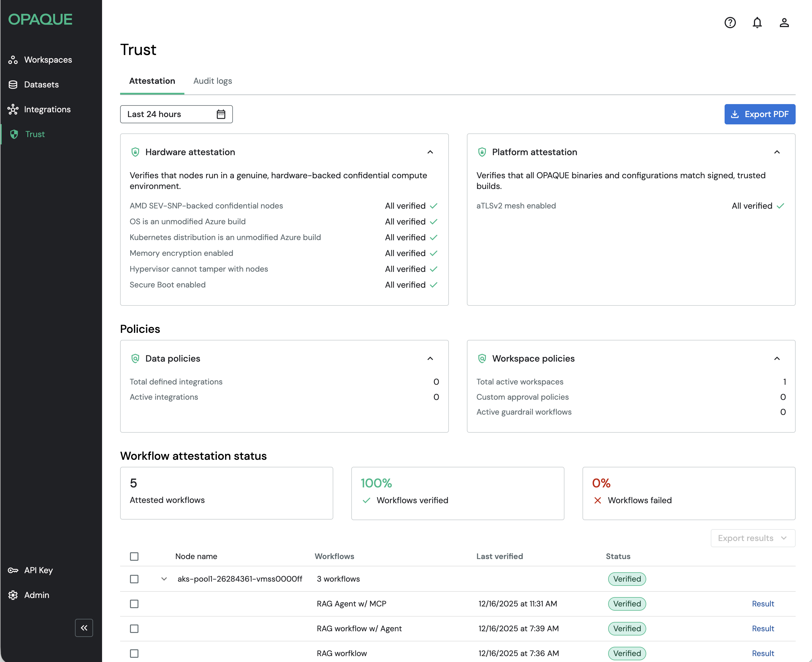Tick the RAG Agent w/ MCP checkbox
Viewport: 812px width, 662px height.
pyautogui.click(x=134, y=604)
